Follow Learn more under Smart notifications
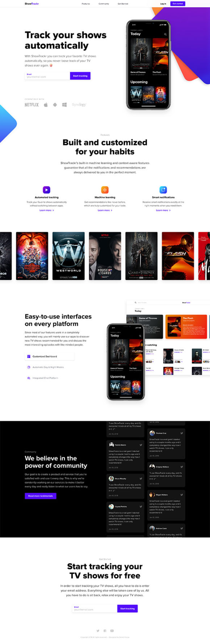 pyautogui.click(x=163, y=210)
